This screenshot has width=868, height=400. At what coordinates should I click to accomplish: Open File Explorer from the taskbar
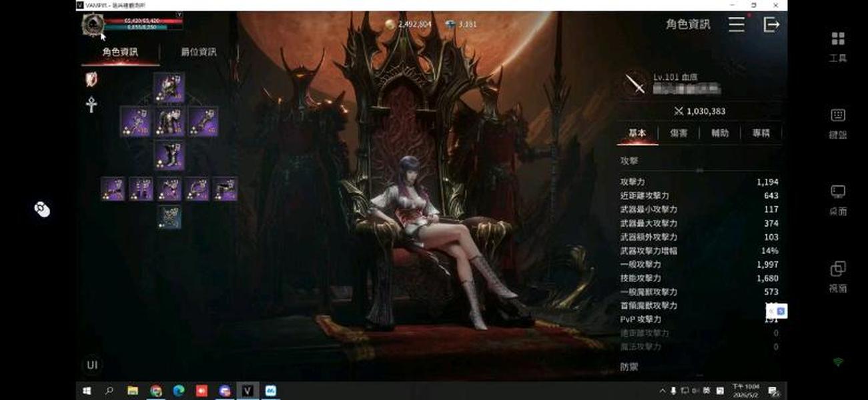click(133, 391)
